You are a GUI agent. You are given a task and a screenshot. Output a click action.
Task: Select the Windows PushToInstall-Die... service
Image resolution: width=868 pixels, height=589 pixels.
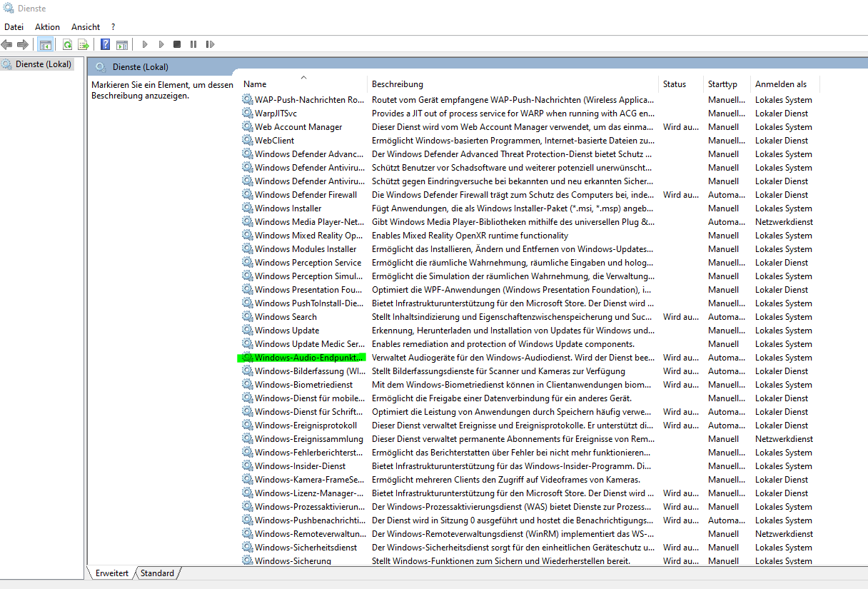(310, 303)
